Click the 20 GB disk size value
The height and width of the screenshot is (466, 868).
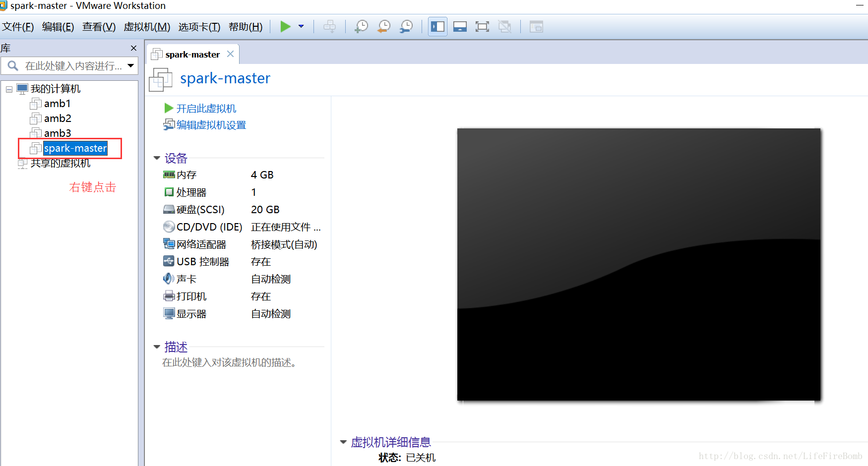coord(265,210)
